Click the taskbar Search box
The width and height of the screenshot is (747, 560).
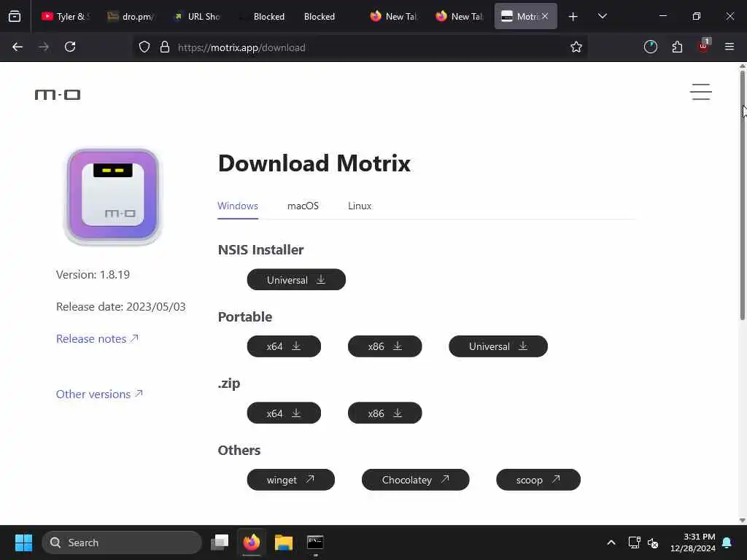(x=122, y=542)
